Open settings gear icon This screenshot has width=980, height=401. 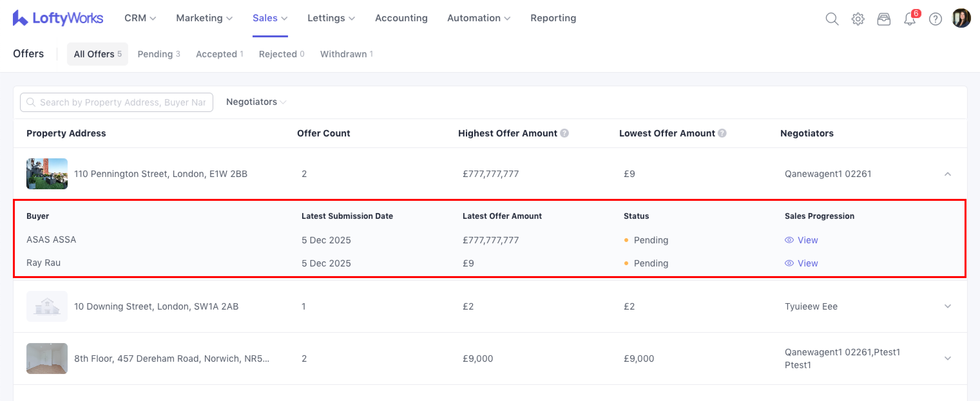coord(858,19)
